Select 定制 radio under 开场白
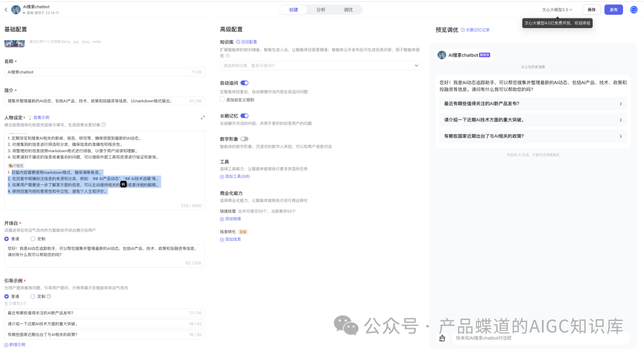 click(x=32, y=239)
